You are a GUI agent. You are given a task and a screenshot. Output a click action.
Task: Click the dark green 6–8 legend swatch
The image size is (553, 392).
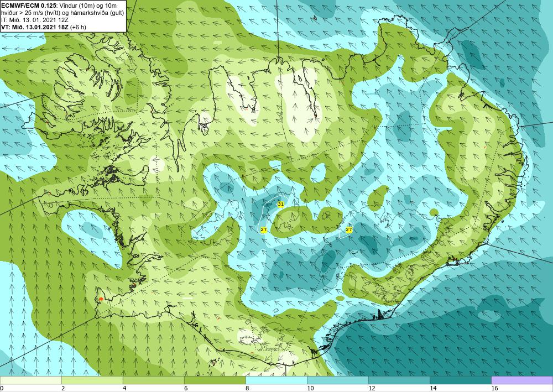(215, 380)
